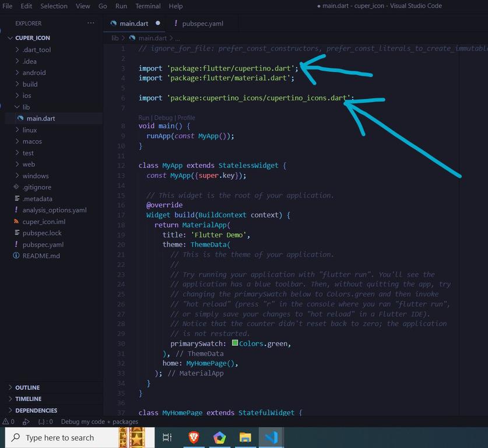This screenshot has height=448, width=488.
Task: Switch to the main.dart editor tab
Action: [134, 23]
